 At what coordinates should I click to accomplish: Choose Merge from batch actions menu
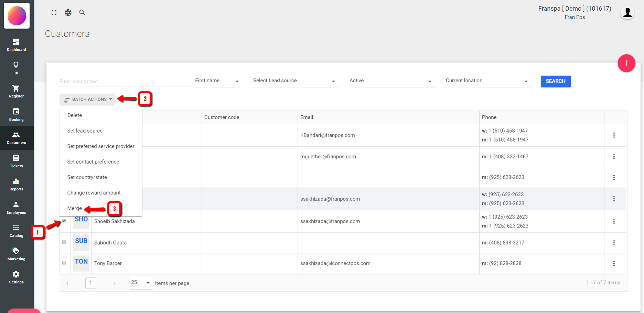point(75,208)
